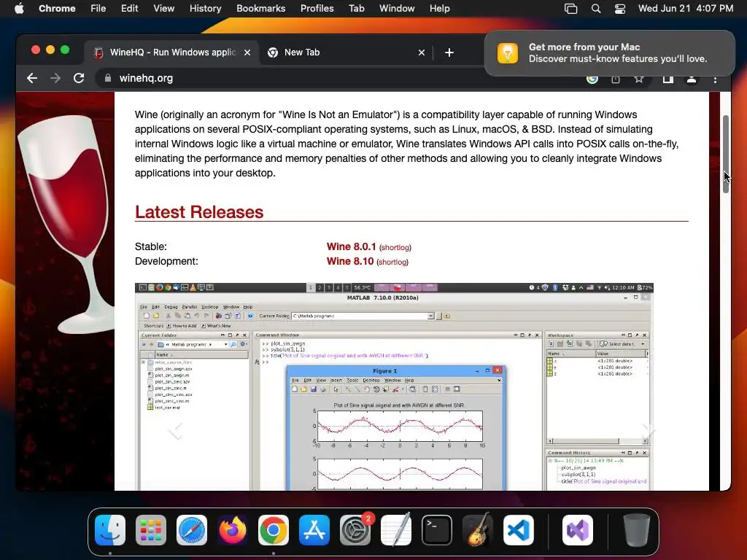Open Launchpad from the Dock

[x=151, y=530]
